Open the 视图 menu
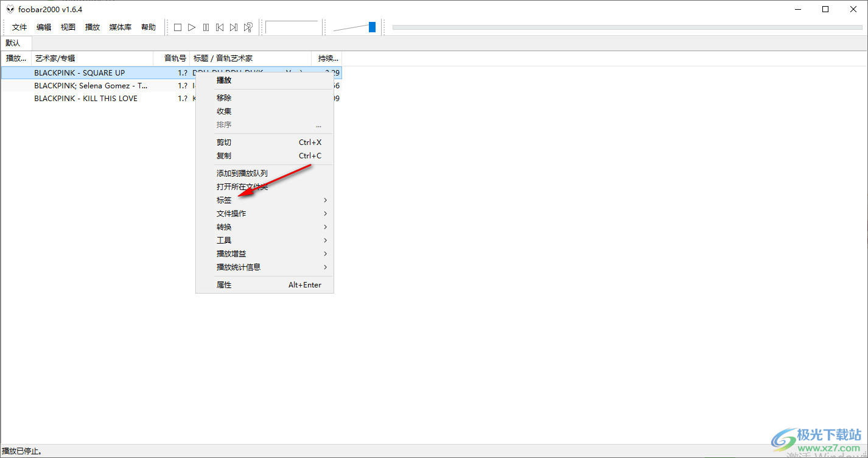 tap(68, 27)
